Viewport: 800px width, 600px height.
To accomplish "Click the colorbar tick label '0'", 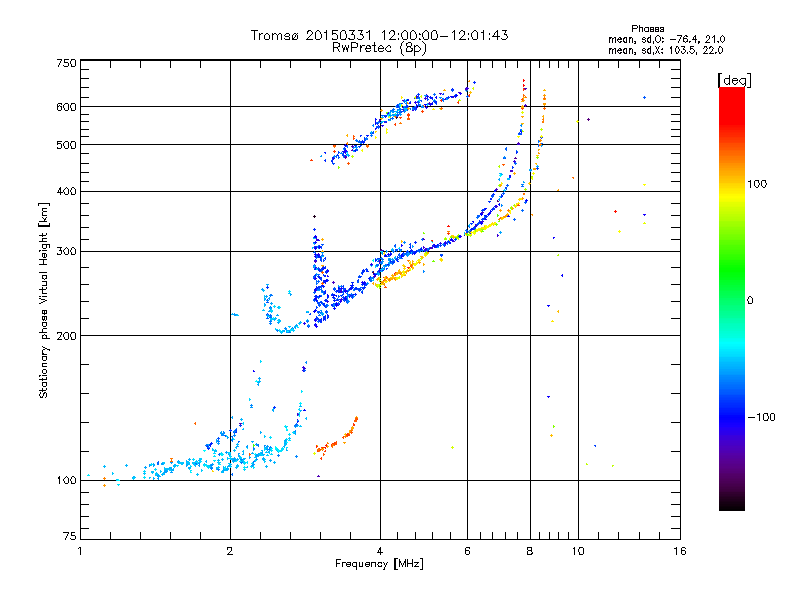I will tap(750, 301).
